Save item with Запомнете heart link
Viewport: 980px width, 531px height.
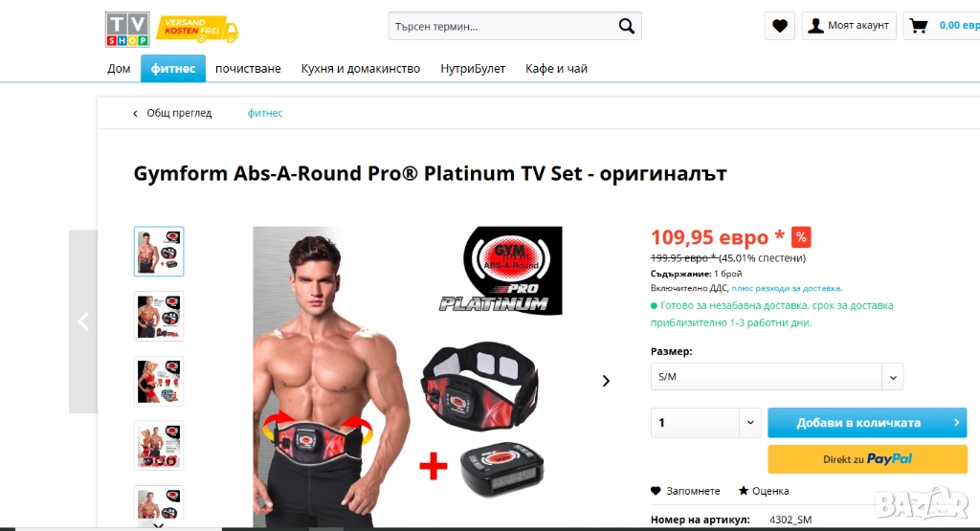click(x=685, y=491)
